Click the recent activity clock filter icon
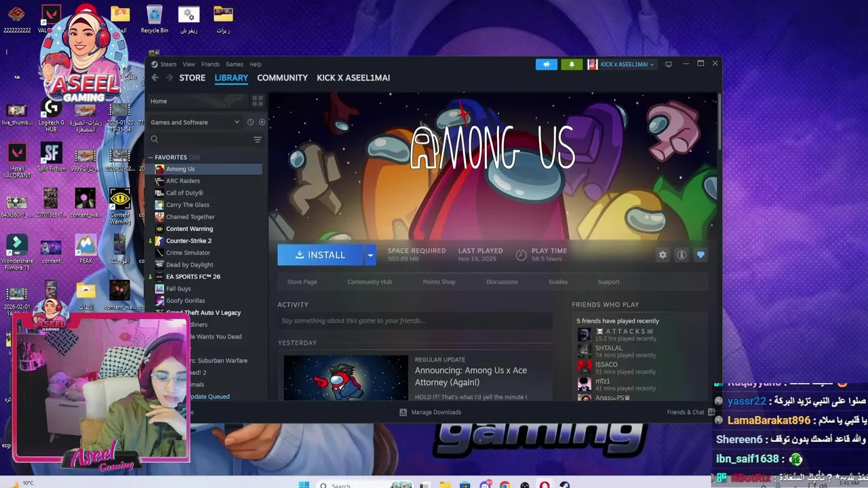The image size is (868, 488). point(250,122)
